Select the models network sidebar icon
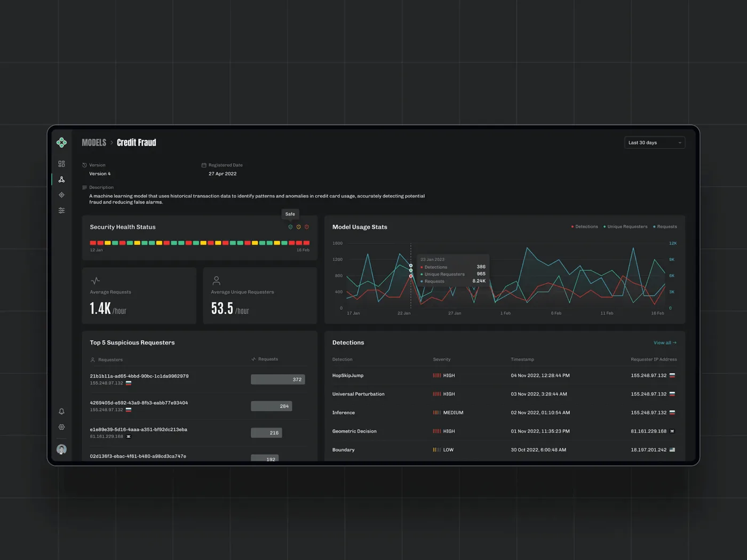Viewport: 747px width, 560px height. coord(61,179)
